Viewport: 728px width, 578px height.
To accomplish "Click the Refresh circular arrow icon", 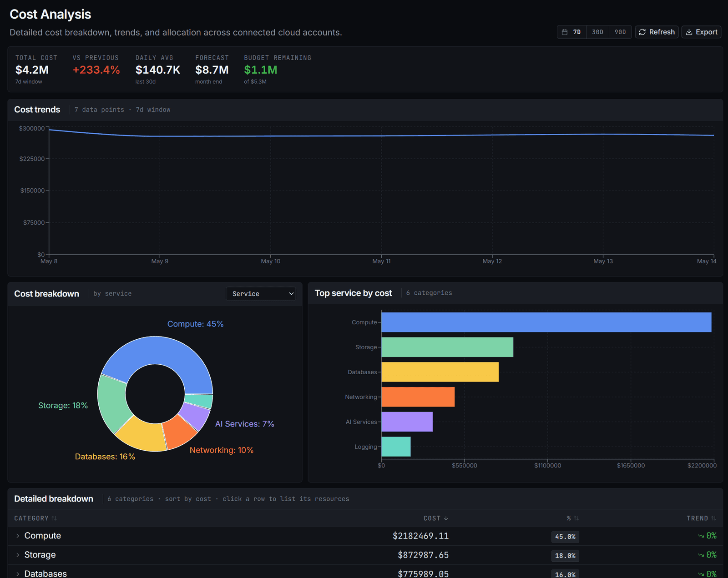I will 642,32.
